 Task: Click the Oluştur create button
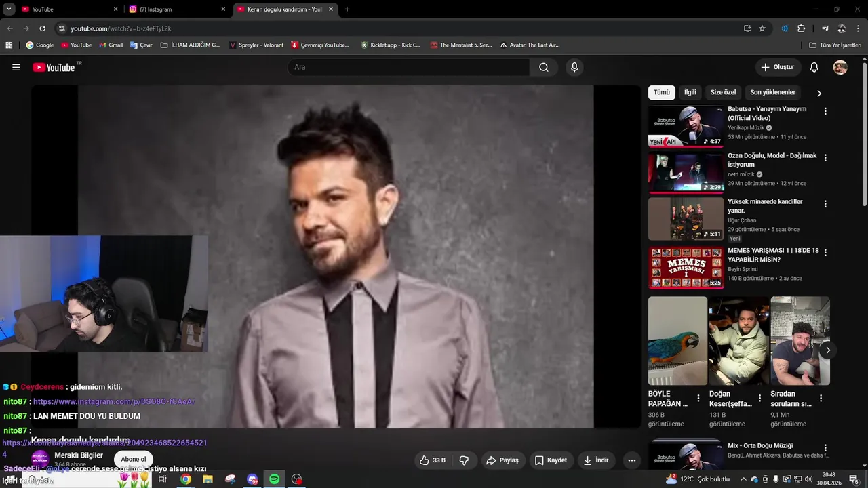(x=778, y=67)
